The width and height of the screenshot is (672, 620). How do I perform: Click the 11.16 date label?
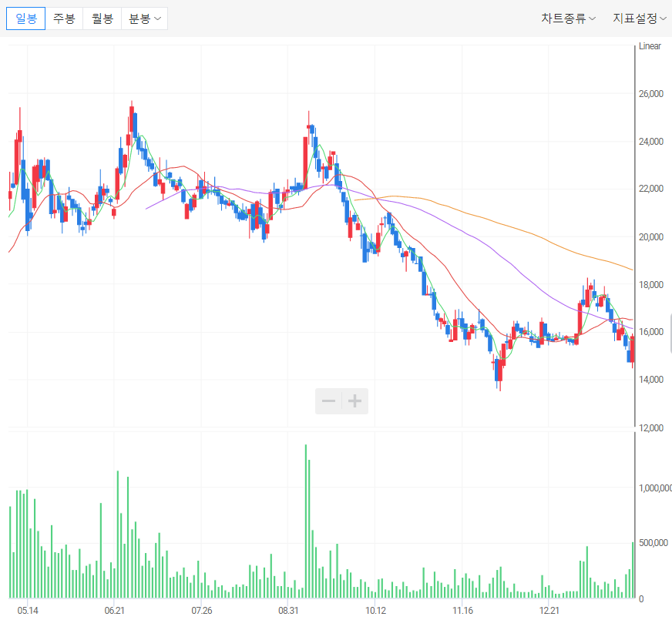coord(463,611)
